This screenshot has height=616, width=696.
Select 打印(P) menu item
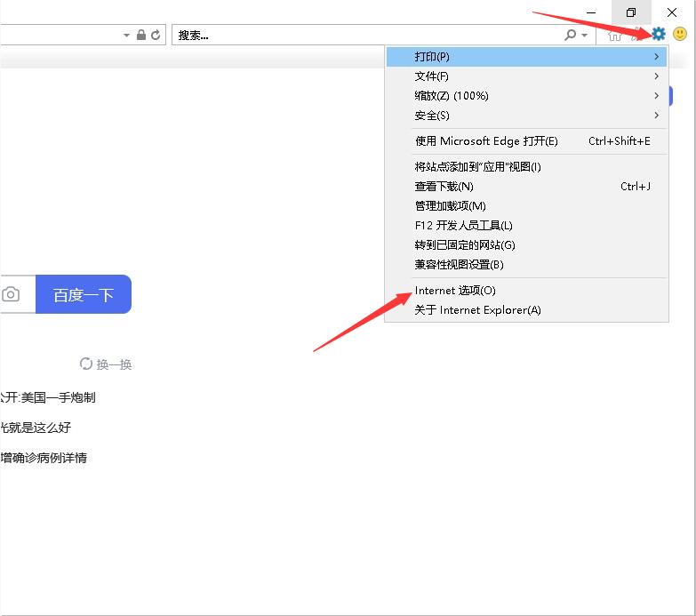coord(526,57)
